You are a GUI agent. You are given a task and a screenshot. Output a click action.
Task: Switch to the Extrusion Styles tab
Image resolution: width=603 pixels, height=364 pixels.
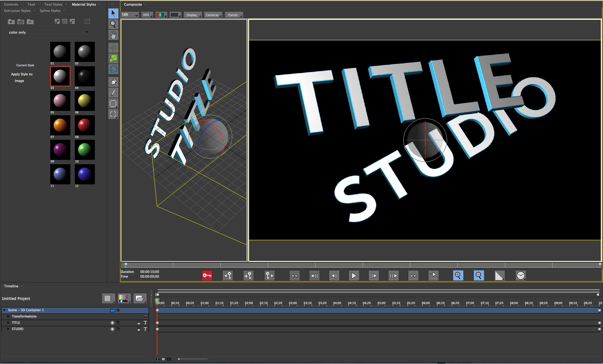coord(17,11)
